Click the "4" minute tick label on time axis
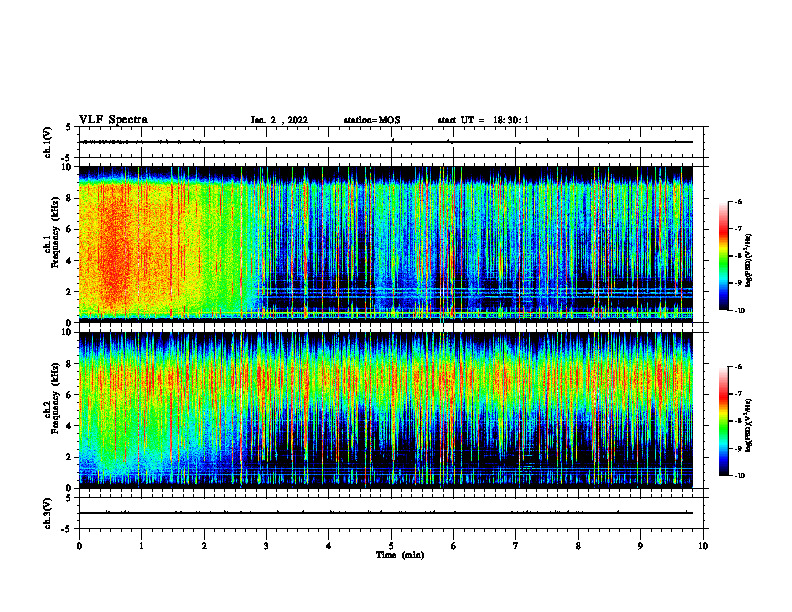 (x=329, y=546)
